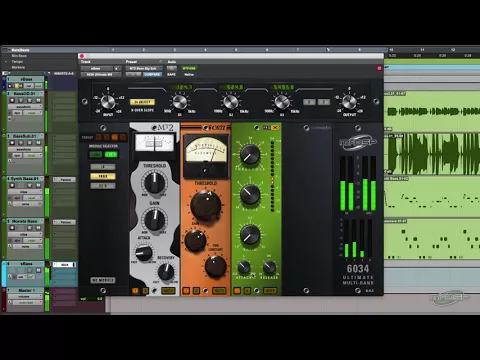This screenshot has width=480, height=360.
Task: Click the wide yellow button under green module
Action: 270,291
